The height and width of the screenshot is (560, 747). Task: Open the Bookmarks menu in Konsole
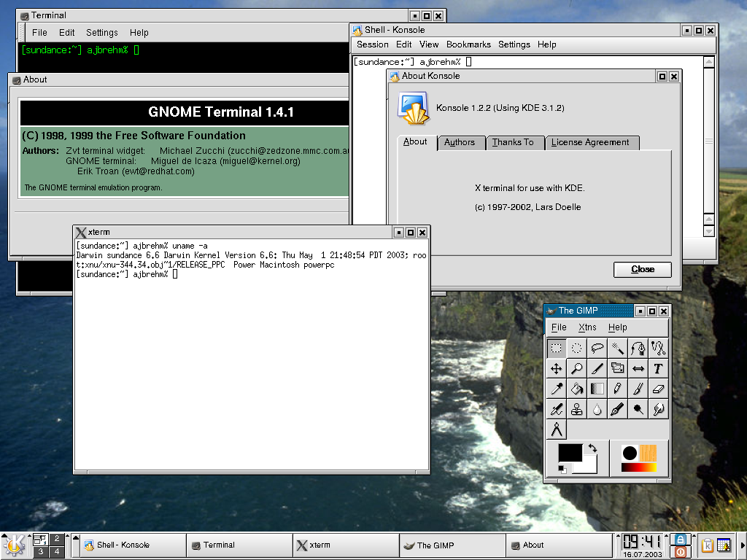click(x=468, y=44)
